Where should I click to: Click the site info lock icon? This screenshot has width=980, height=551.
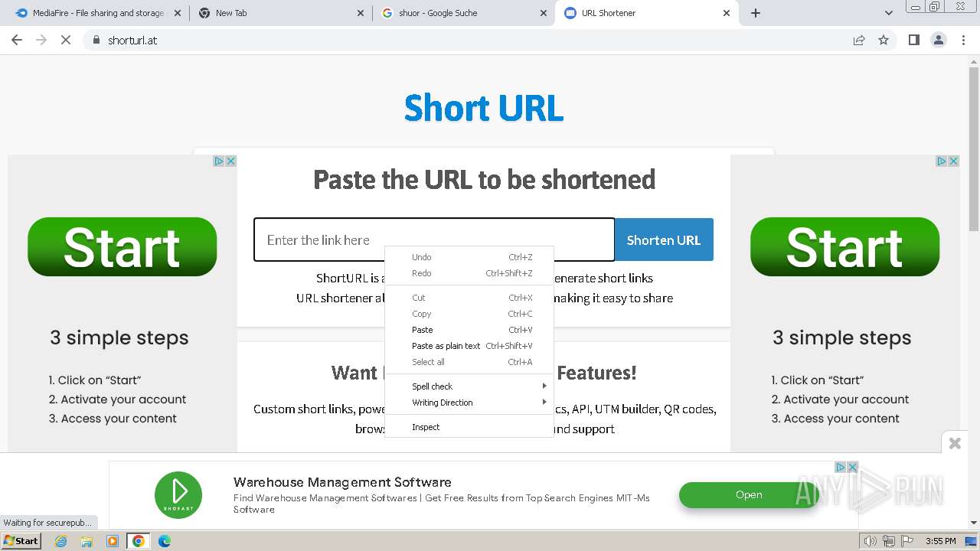coord(96,40)
